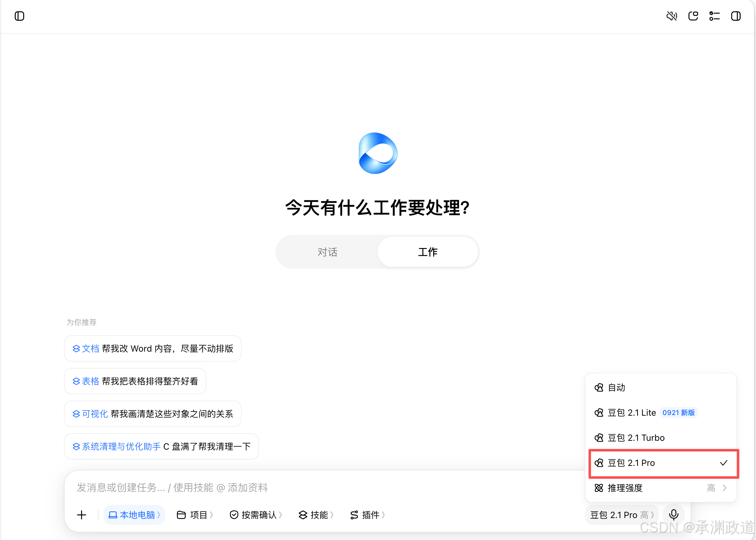The height and width of the screenshot is (540, 756).
Task: Click the plus attachment button
Action: click(81, 515)
